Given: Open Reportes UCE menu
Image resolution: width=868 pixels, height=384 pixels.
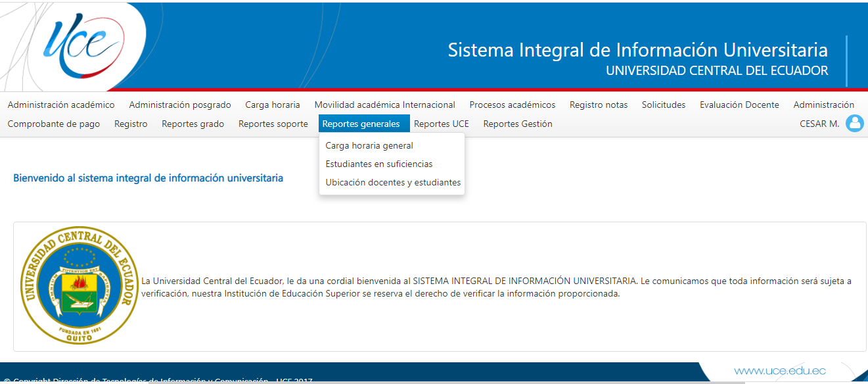Looking at the screenshot, I should coord(442,124).
